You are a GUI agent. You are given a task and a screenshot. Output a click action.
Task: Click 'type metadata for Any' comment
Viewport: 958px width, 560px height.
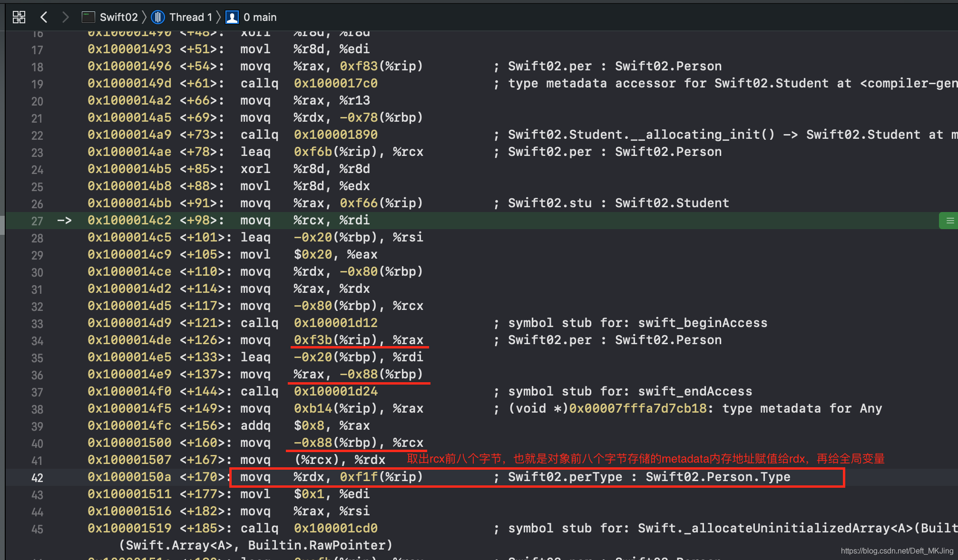coord(802,408)
